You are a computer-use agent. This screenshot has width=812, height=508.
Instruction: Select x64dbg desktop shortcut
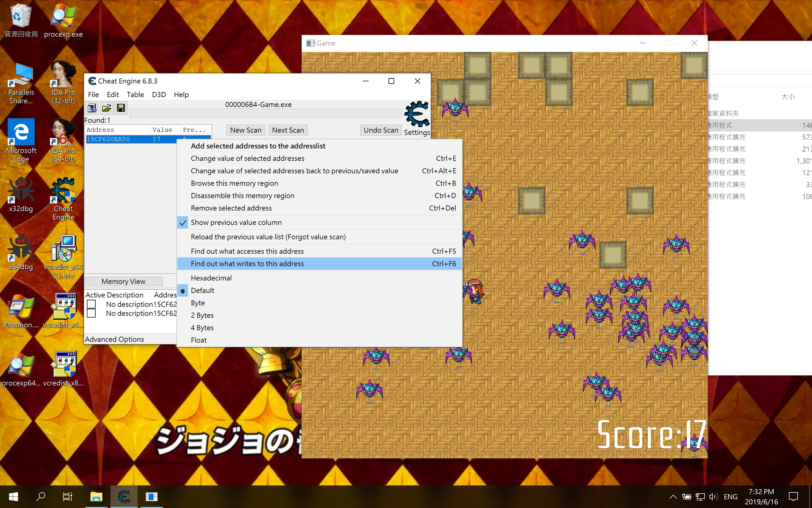pyautogui.click(x=21, y=253)
